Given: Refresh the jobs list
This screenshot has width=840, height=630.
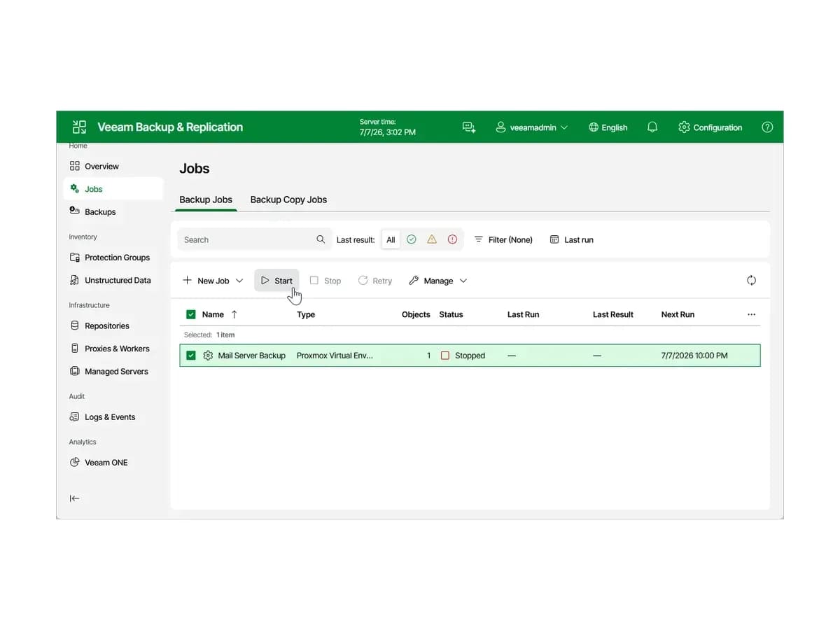Looking at the screenshot, I should [751, 280].
